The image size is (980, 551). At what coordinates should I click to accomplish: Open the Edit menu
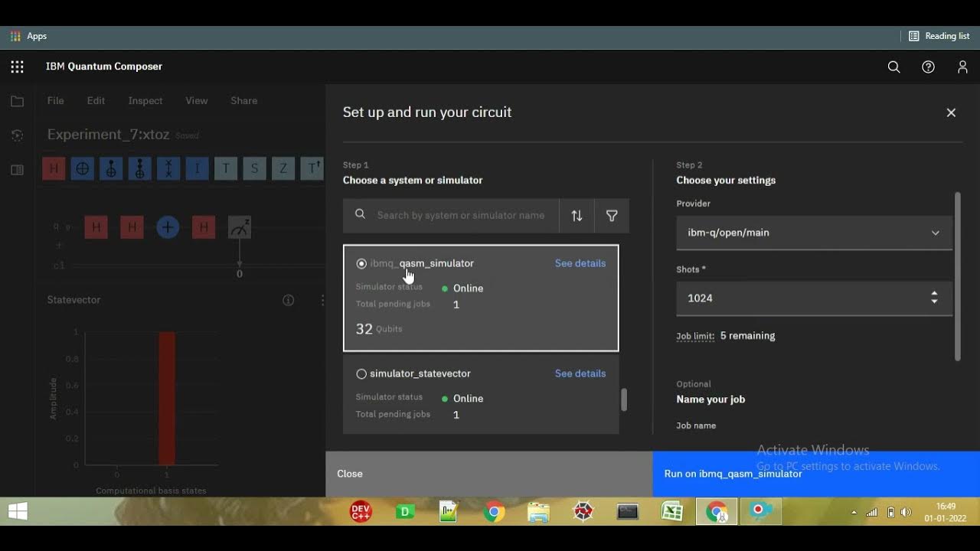coord(96,101)
